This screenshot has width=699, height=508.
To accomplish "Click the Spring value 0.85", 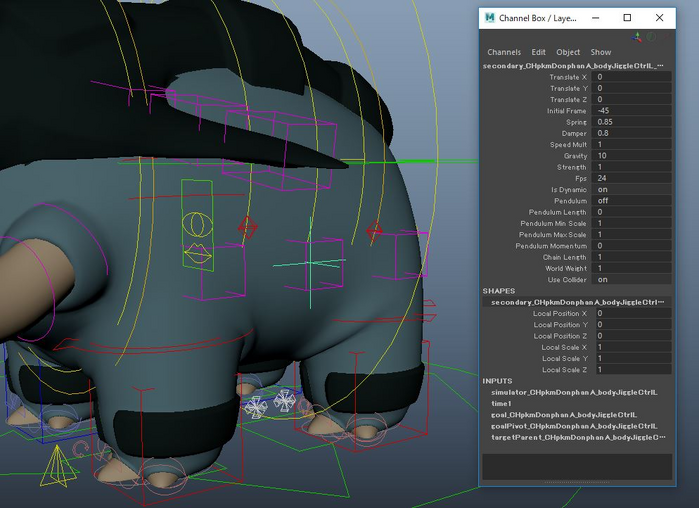I will (631, 122).
